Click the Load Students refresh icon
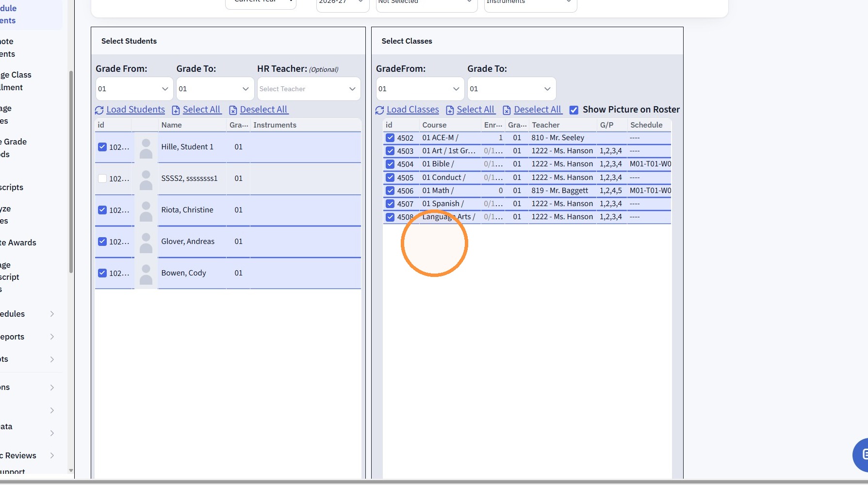This screenshot has width=868, height=485. 99,110
